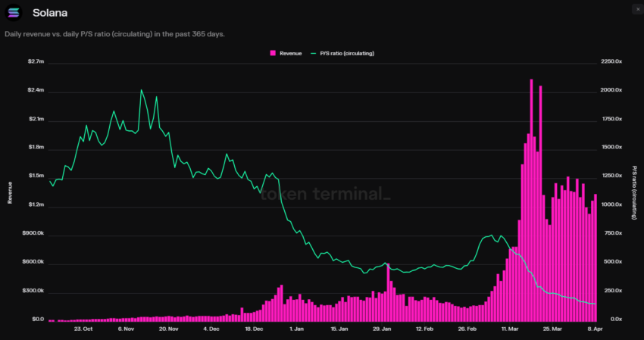
Task: Click the green P/S ratio legend line marker
Action: coord(314,53)
